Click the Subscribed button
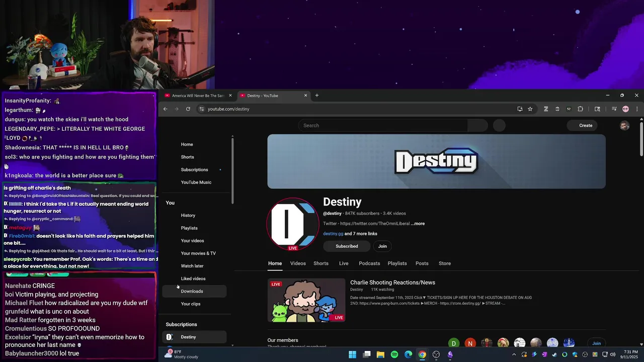644x362 pixels. 347,246
